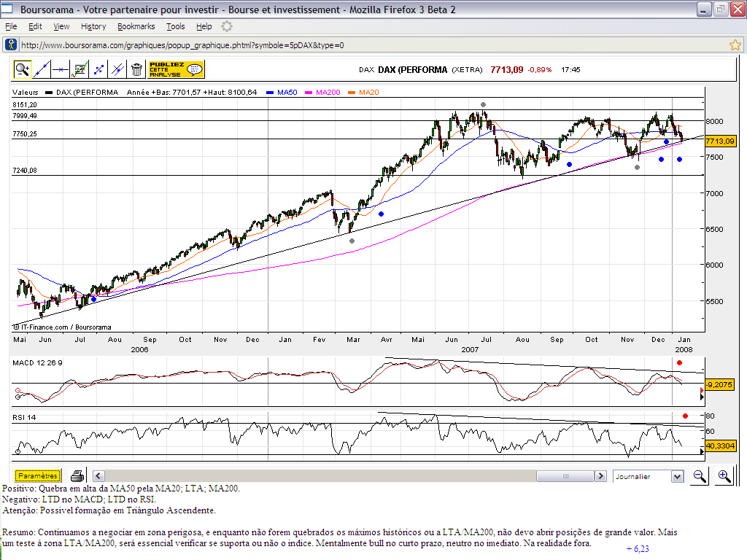This screenshot has width=747, height=560.
Task: Click the Firefox activity throbber icon
Action: (x=227, y=27)
